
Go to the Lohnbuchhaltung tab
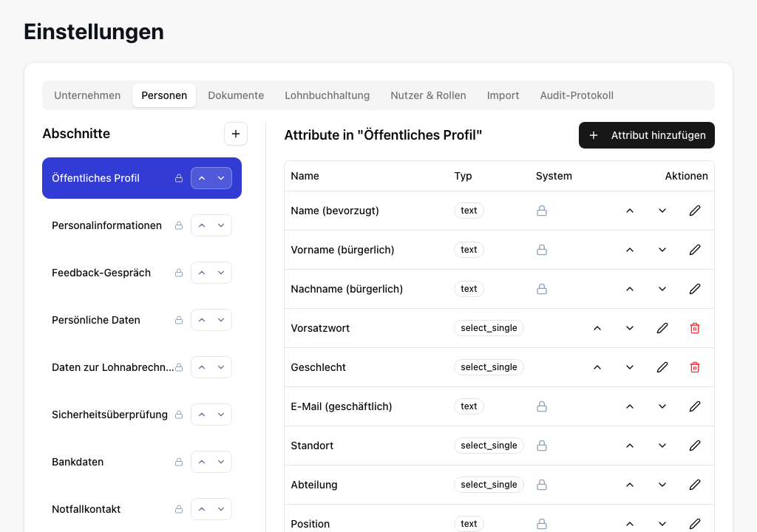[x=327, y=95]
